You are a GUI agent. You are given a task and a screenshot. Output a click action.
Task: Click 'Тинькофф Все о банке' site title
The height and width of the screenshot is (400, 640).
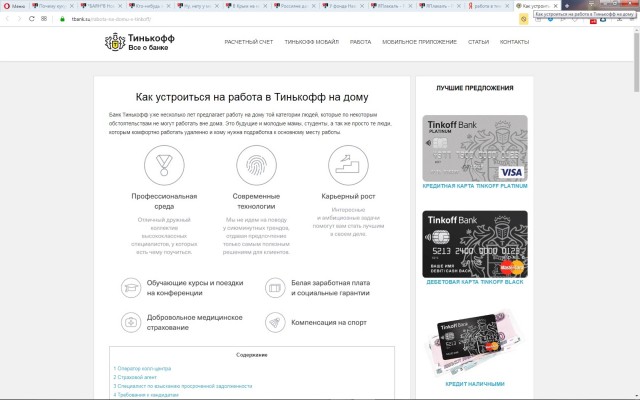151,42
